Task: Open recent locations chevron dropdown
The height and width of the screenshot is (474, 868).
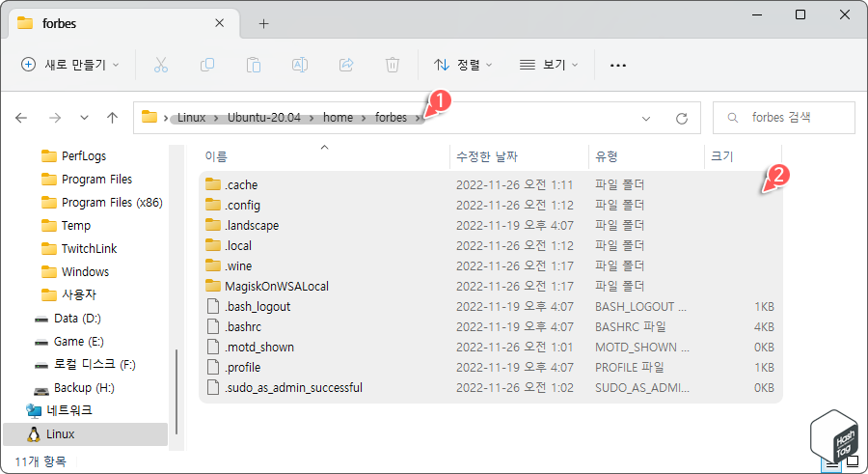Action: (84, 118)
